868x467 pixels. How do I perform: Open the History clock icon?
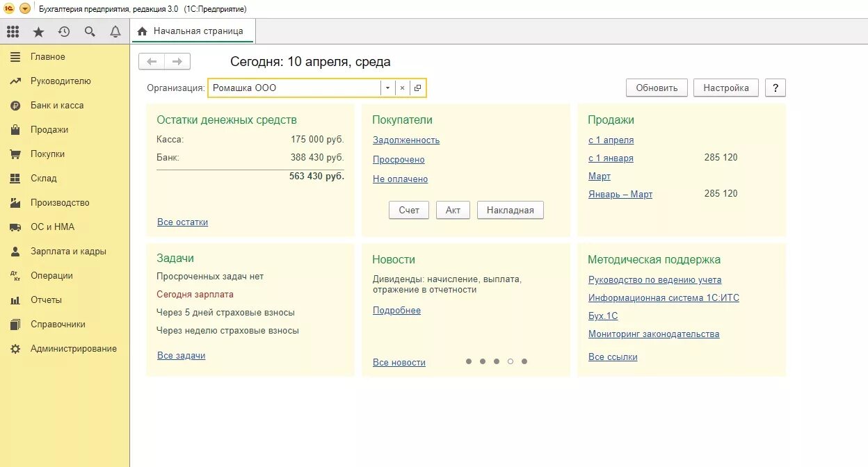[64, 31]
